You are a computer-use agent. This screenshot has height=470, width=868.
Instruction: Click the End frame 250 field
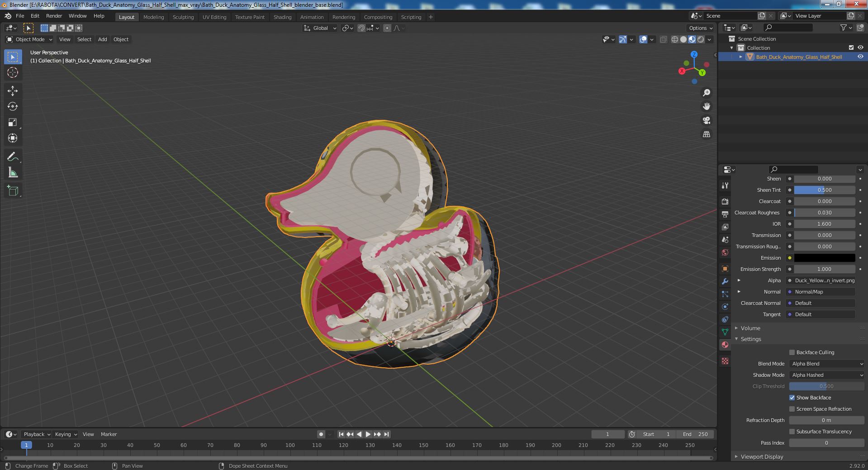(x=695, y=434)
